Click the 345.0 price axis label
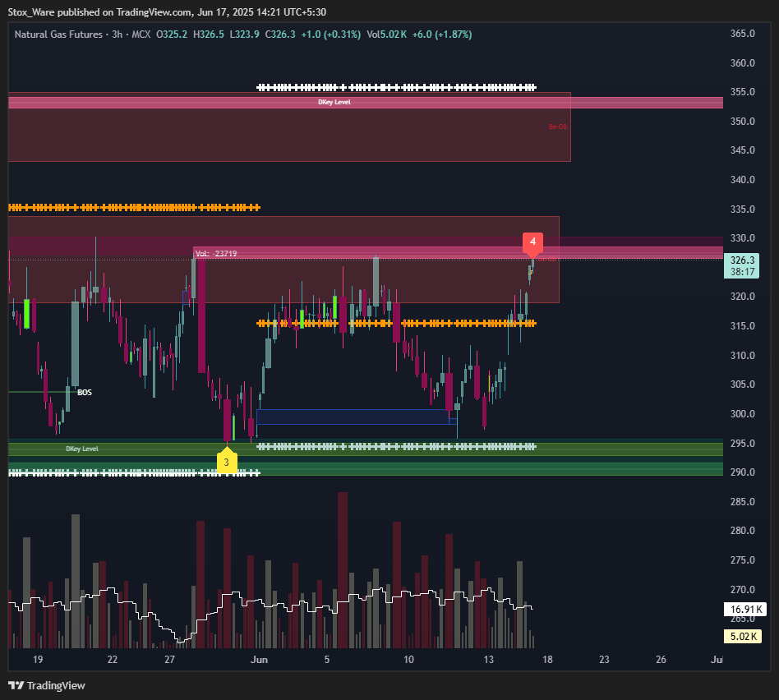This screenshot has height=700, width=779. [742, 150]
